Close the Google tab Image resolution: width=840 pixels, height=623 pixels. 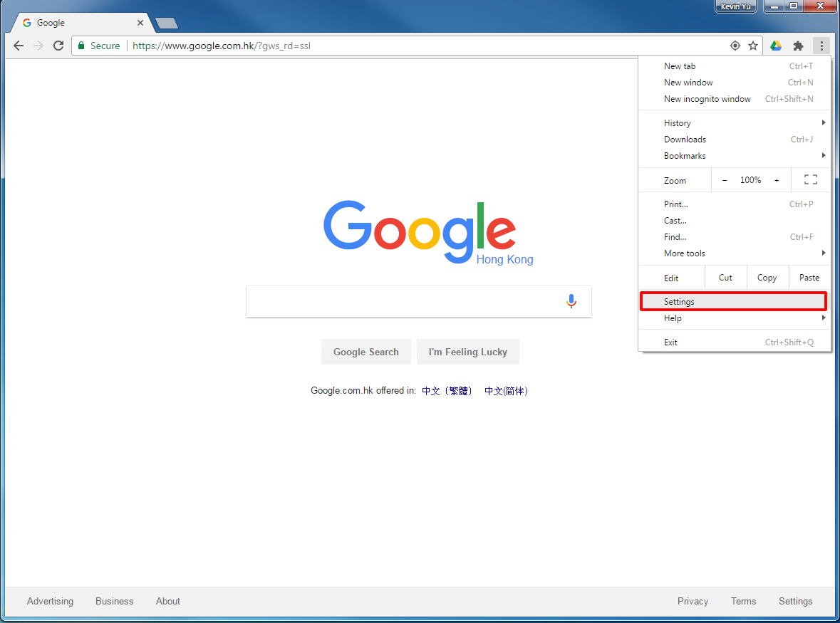140,23
